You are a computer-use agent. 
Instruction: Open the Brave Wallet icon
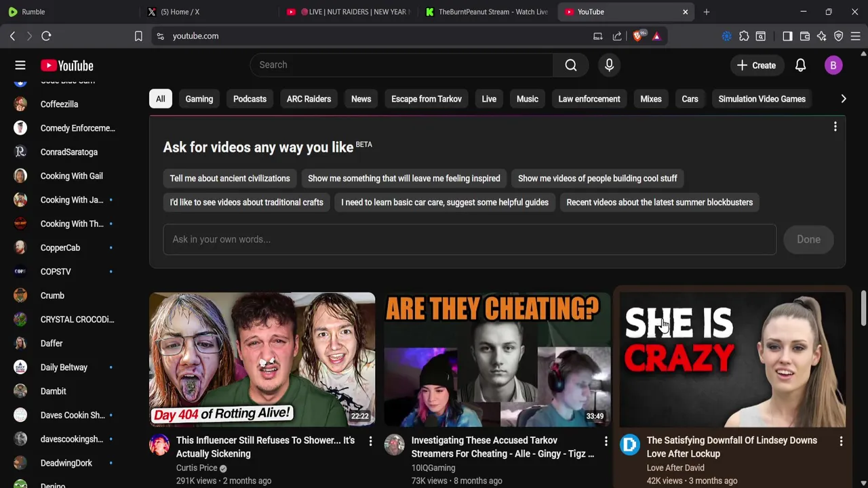(805, 36)
